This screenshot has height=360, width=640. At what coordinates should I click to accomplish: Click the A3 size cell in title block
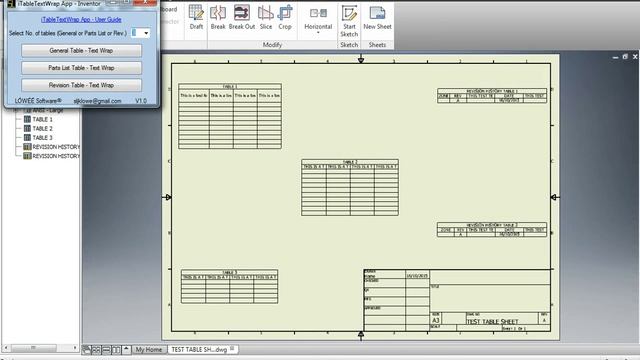[x=436, y=320]
